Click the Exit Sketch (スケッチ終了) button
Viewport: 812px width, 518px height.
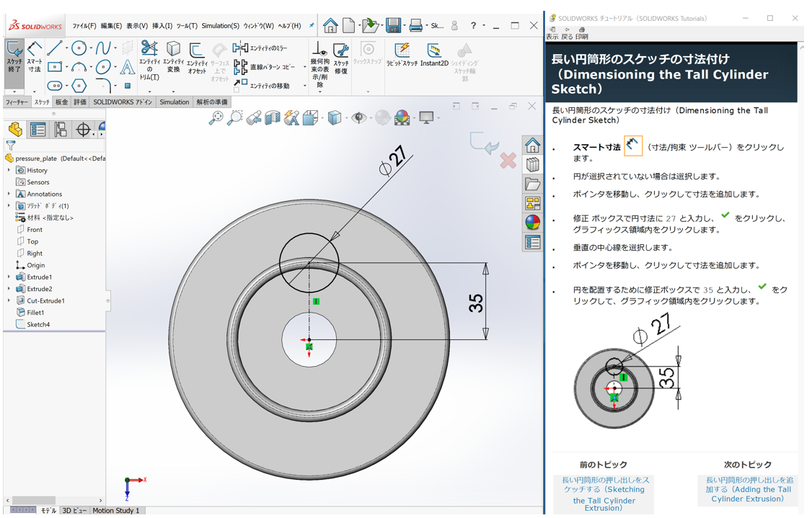click(14, 56)
